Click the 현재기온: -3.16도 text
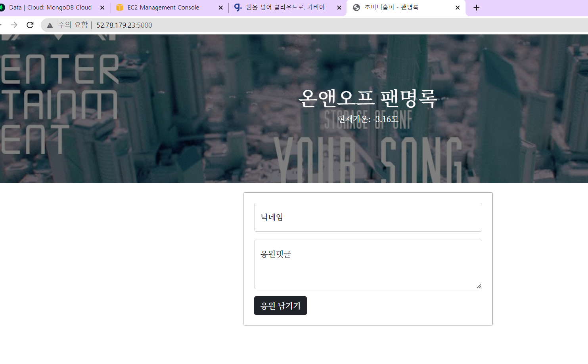The image size is (588, 364). pos(368,119)
